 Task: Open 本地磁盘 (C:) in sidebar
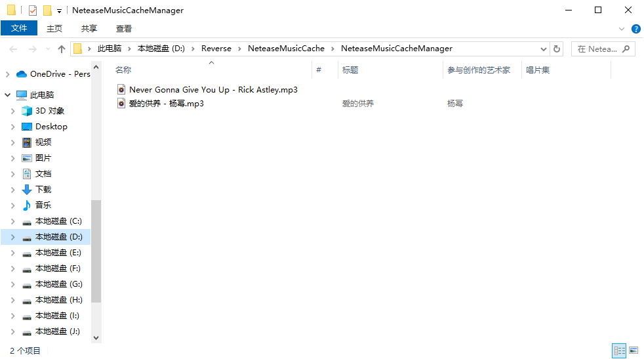[58, 221]
